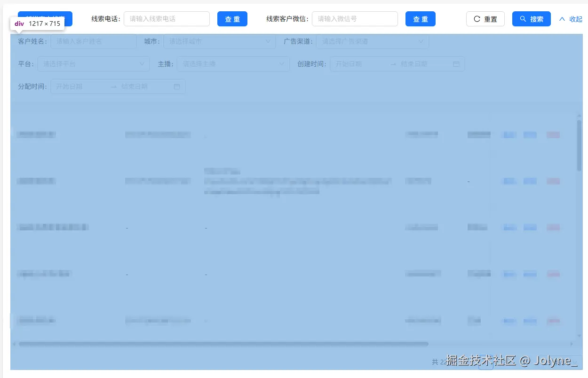This screenshot has height=378, width=588.
Task: Open the calendar icon beside the 创建时间 range
Action: pyautogui.click(x=456, y=63)
